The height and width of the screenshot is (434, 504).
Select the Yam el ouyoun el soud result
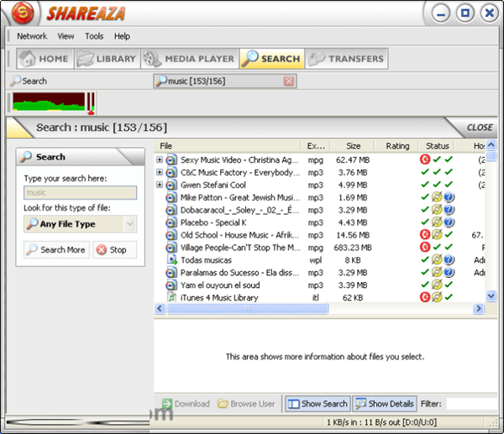pos(220,285)
